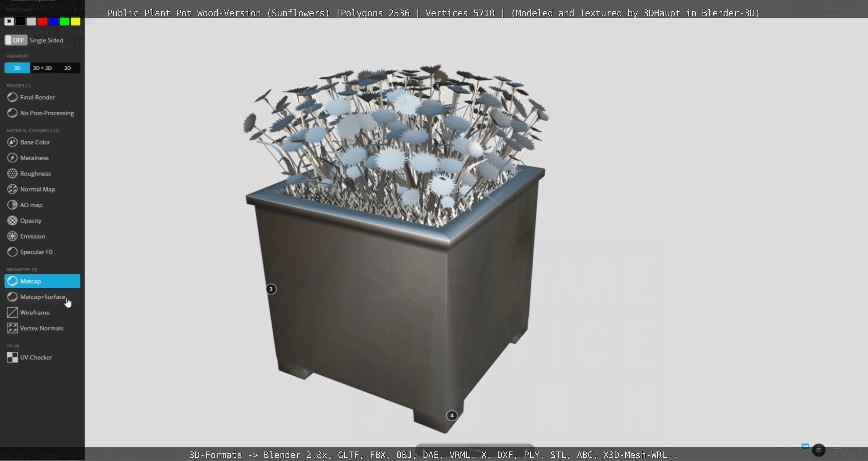
Task: Open the Model Inspector layers button
Action: coord(819,450)
